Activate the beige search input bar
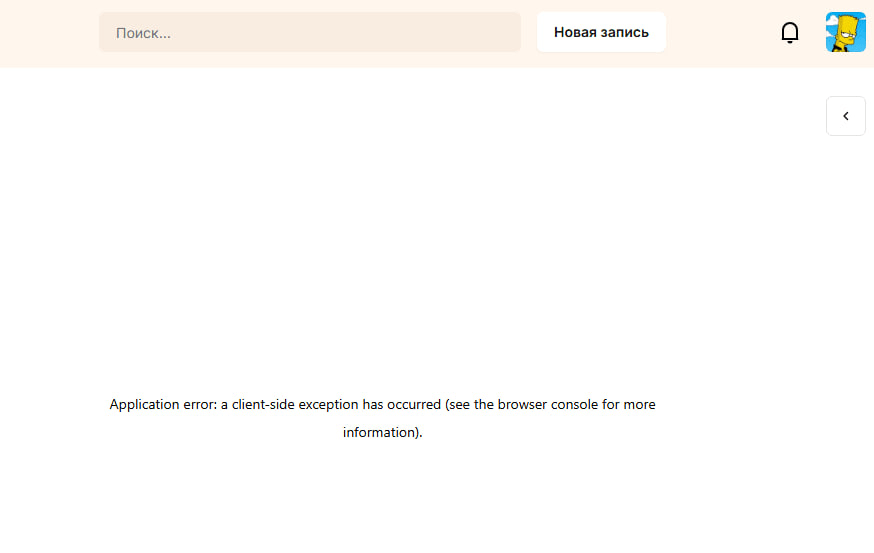The image size is (874, 553). [310, 32]
